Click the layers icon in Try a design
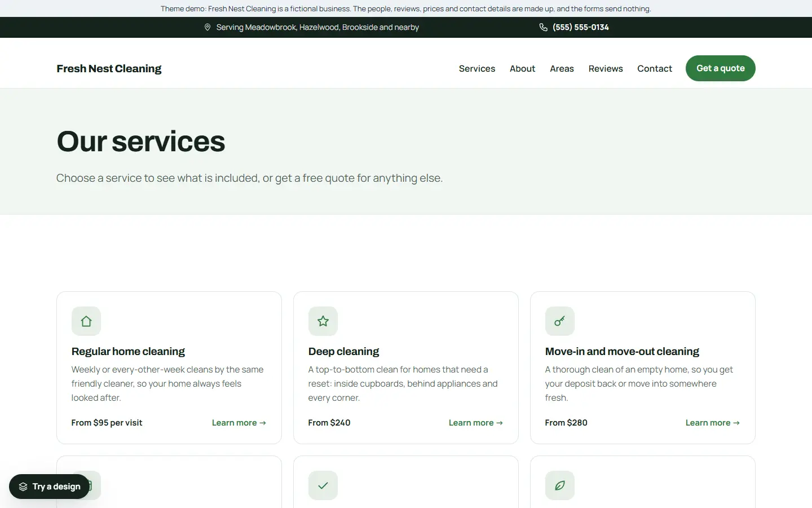 23,487
